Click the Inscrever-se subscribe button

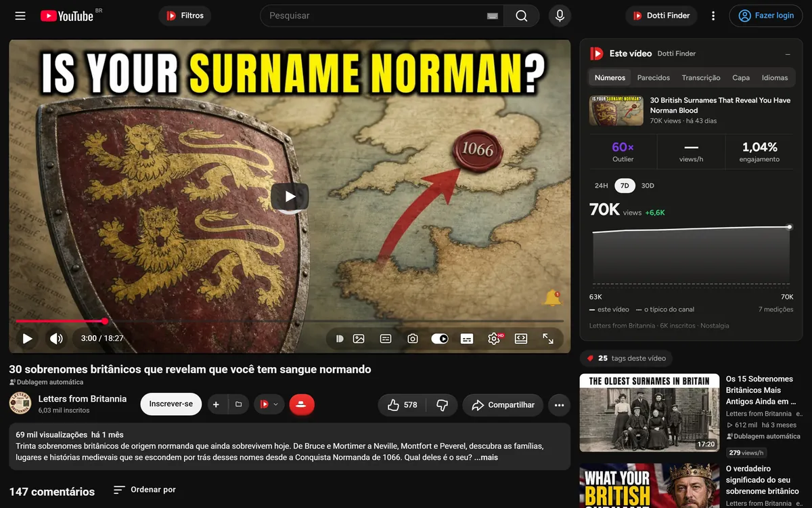[x=171, y=404]
